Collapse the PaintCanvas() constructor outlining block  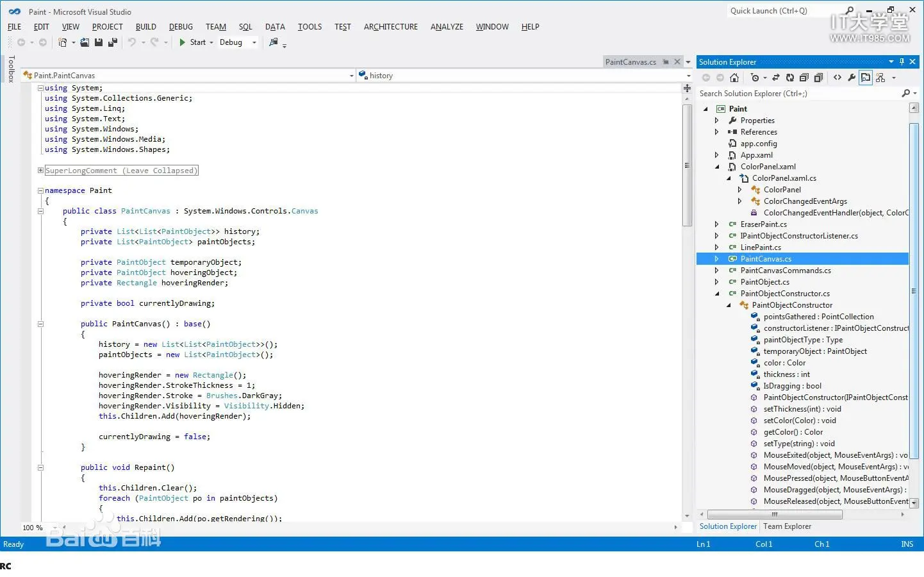click(x=40, y=324)
